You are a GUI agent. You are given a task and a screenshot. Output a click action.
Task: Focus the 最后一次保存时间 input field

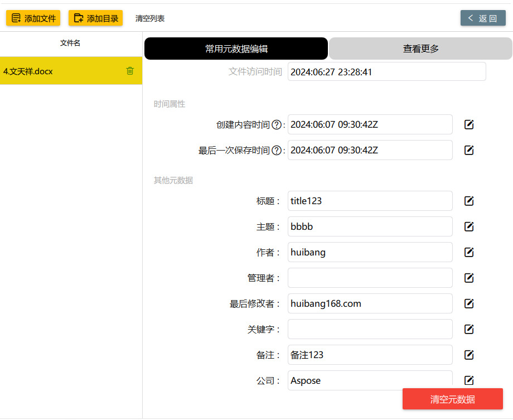370,150
